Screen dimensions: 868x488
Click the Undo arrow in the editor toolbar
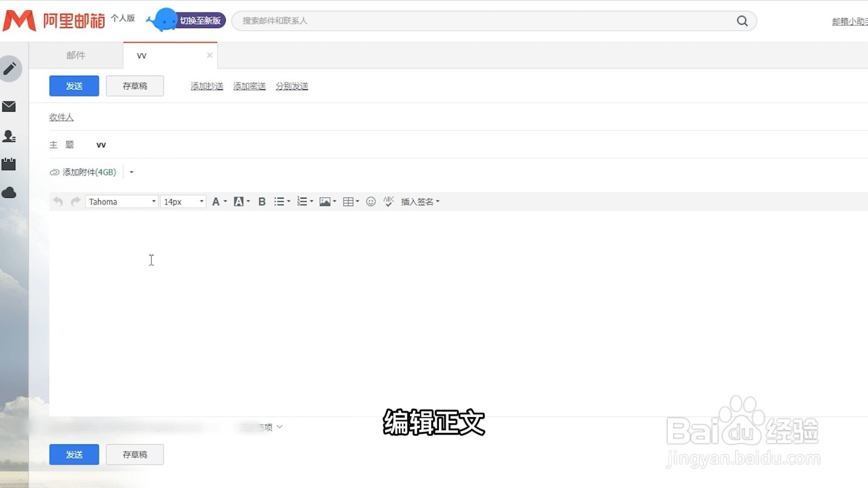pyautogui.click(x=58, y=201)
